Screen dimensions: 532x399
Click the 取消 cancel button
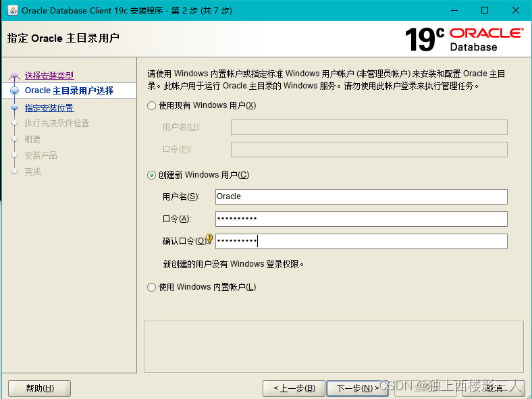(x=494, y=388)
